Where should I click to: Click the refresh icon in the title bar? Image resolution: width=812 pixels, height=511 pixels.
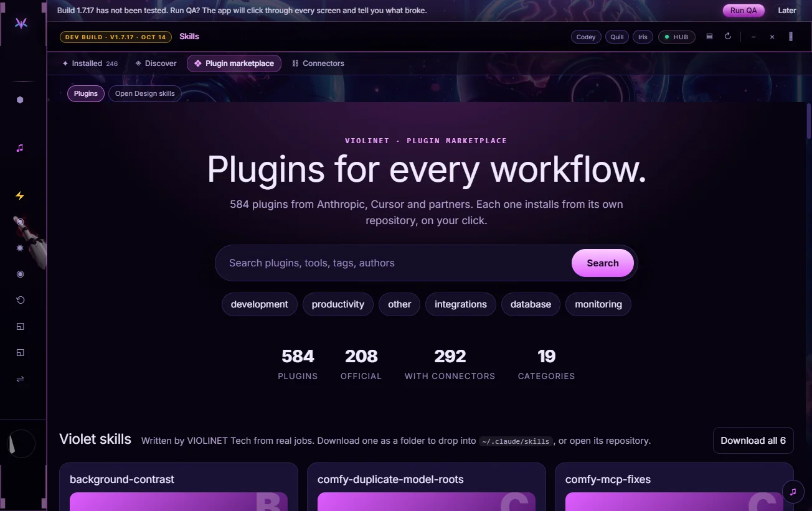tap(728, 37)
